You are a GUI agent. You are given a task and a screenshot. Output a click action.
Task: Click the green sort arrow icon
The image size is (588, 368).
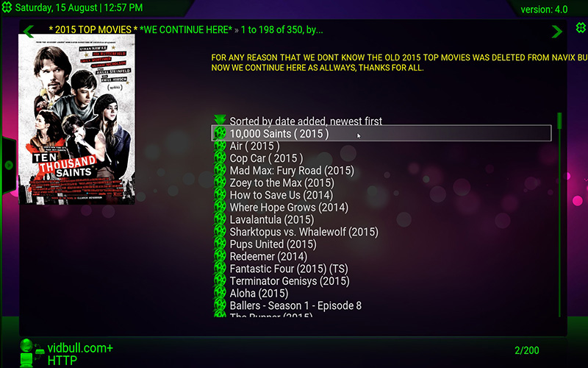(x=219, y=120)
